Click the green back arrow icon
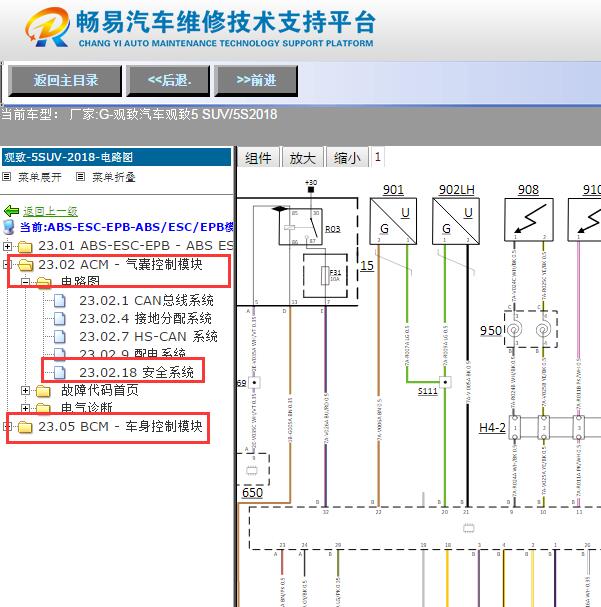Image resolution: width=601 pixels, height=607 pixels. click(11, 211)
